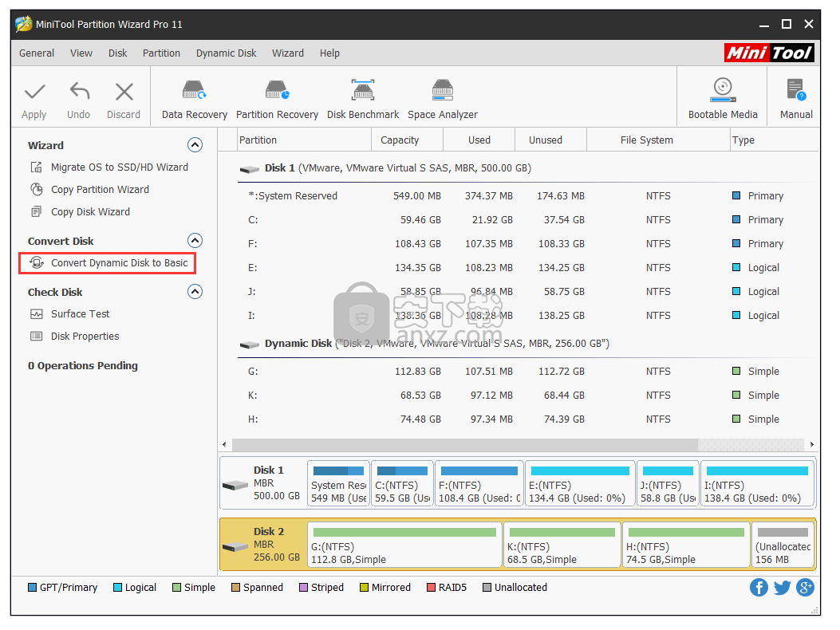The width and height of the screenshot is (840, 630).
Task: Click the partition list horizontal scrollbar thumb
Action: coord(464,444)
